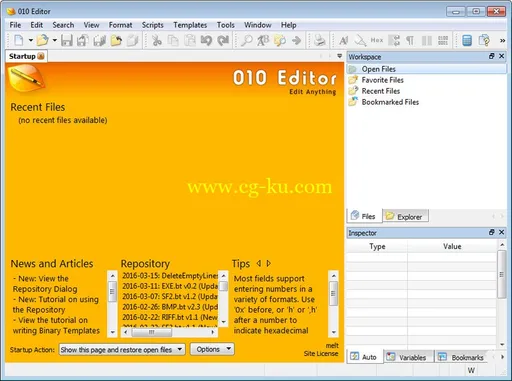Open Find with the magnifier icon
The height and width of the screenshot is (381, 512).
point(247,40)
